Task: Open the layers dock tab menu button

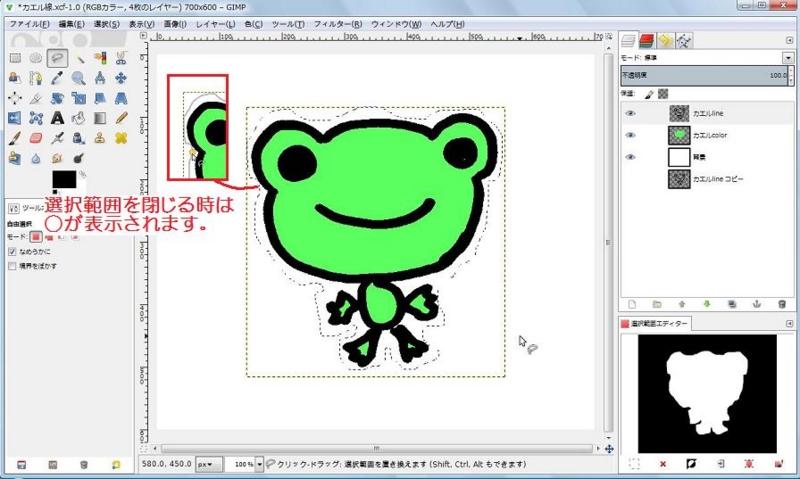Action: 790,40
